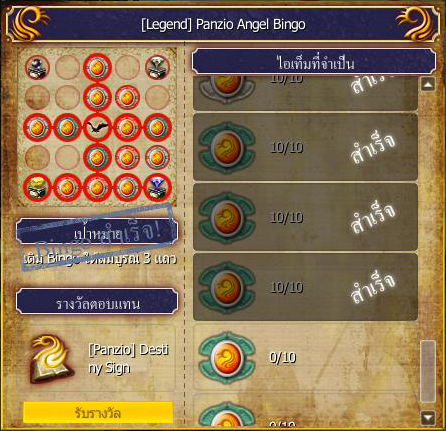
Task: Click the dark orb top-left bingo cell
Action: click(x=37, y=67)
